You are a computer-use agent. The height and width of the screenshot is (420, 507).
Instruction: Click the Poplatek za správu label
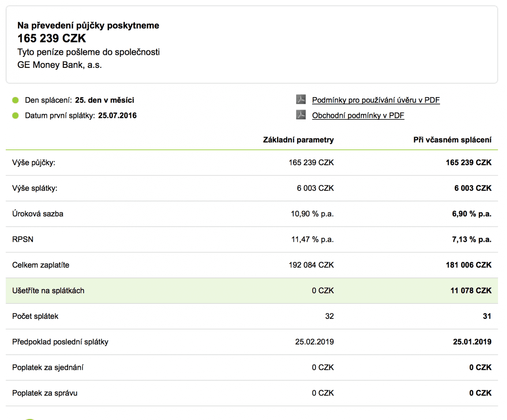[44, 393]
